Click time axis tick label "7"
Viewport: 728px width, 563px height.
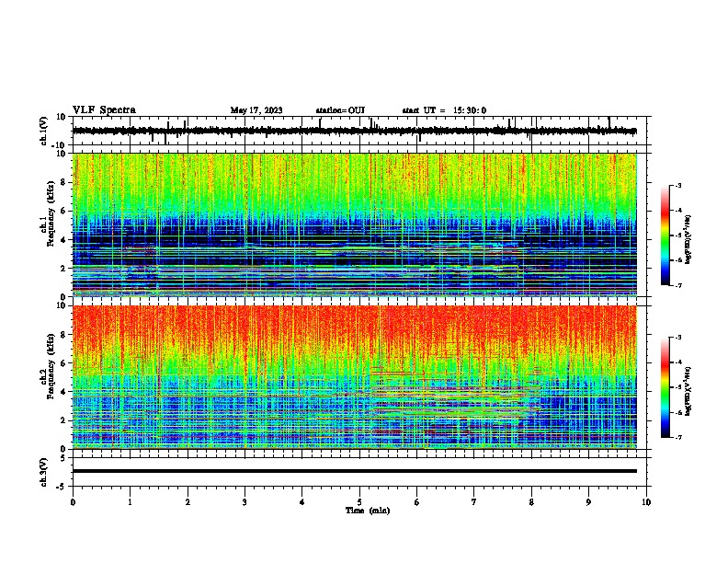pos(474,502)
